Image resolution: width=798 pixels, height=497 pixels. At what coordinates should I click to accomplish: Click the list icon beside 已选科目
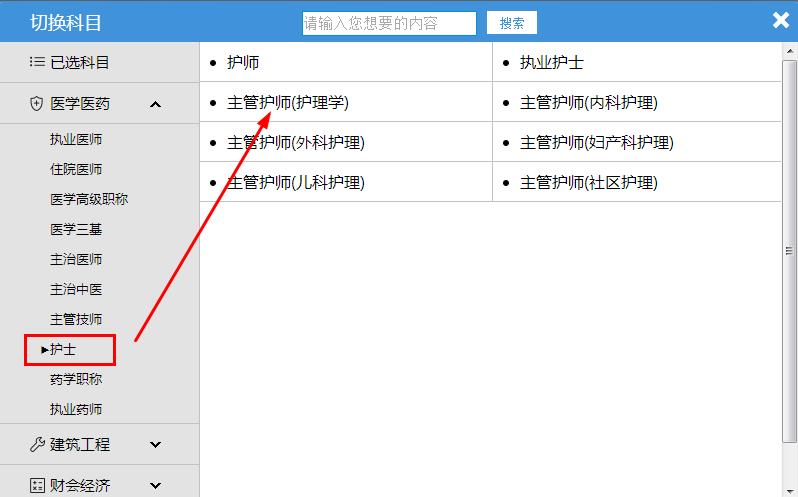pyautogui.click(x=37, y=62)
